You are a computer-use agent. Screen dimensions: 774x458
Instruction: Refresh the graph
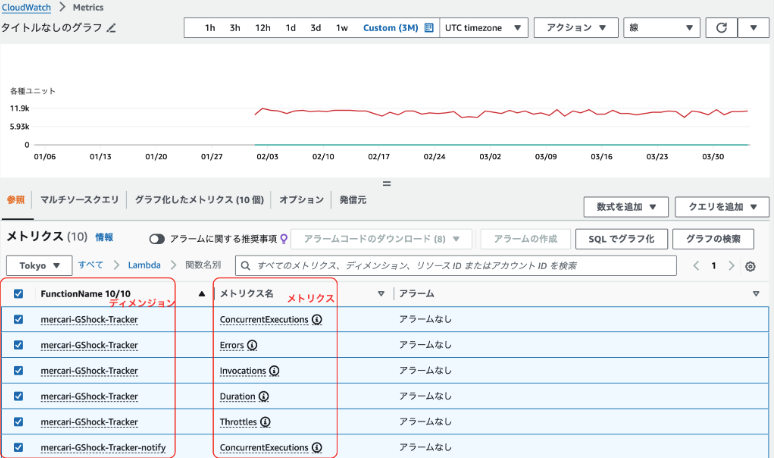(x=721, y=28)
